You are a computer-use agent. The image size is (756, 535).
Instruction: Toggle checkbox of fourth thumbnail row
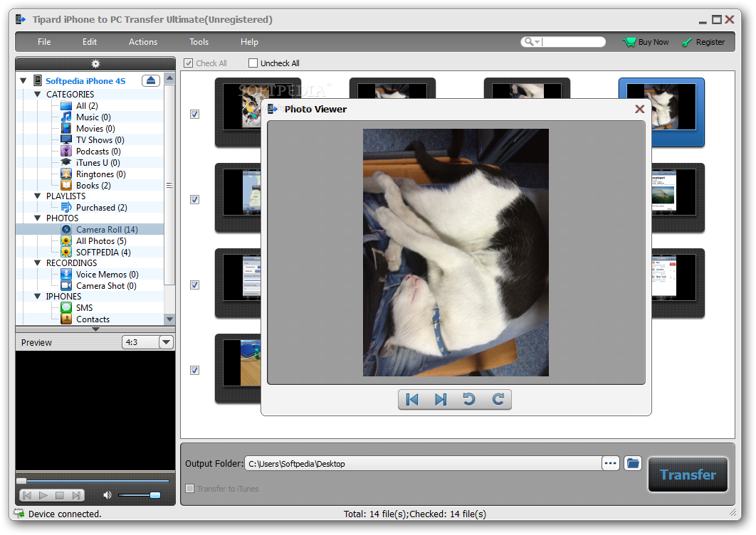coord(194,370)
